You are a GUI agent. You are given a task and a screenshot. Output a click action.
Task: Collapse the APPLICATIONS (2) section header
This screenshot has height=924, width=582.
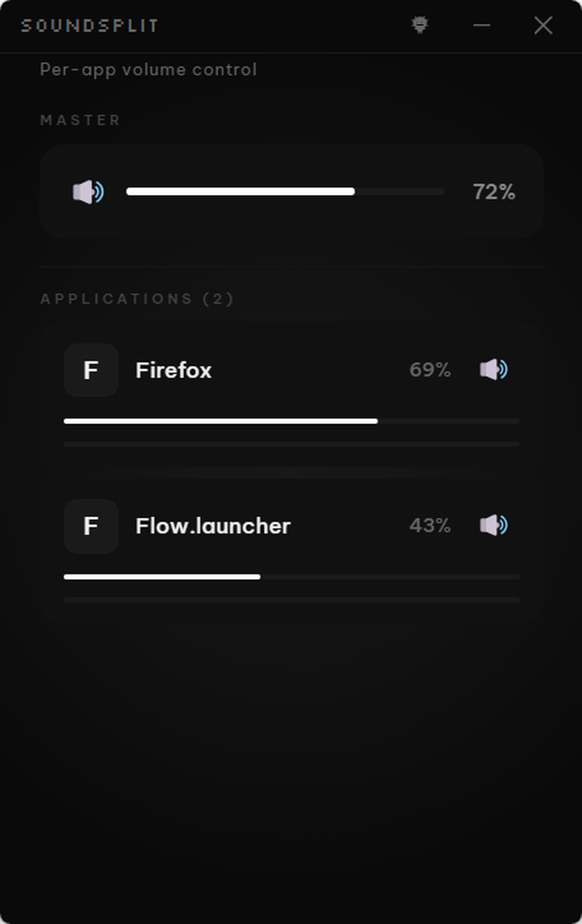point(137,298)
